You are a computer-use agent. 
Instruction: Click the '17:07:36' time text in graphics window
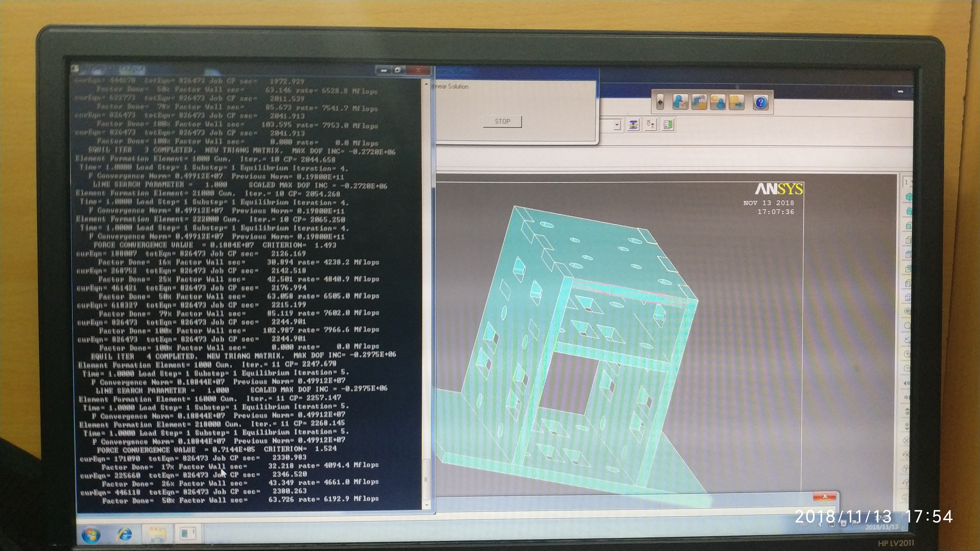coord(776,212)
